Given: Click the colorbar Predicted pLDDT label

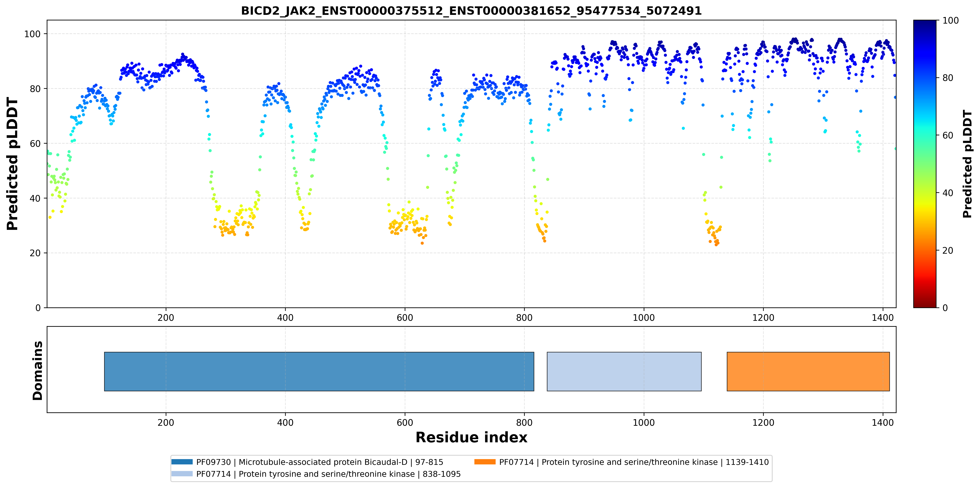Looking at the screenshot, I should point(967,164).
